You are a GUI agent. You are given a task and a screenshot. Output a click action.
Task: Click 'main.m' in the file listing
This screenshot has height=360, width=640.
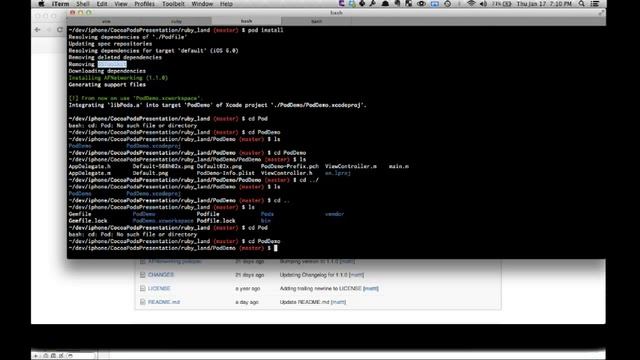coord(399,166)
